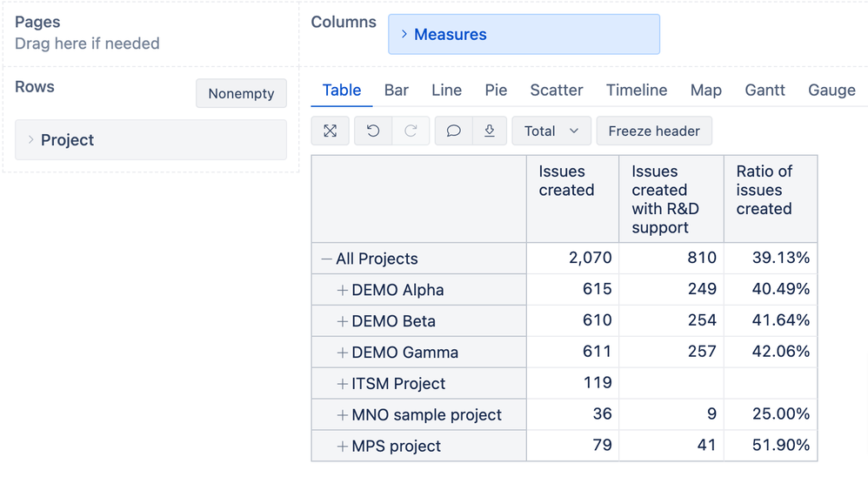Image resolution: width=868 pixels, height=484 pixels.
Task: Open the Total dropdown menu
Action: pos(551,131)
